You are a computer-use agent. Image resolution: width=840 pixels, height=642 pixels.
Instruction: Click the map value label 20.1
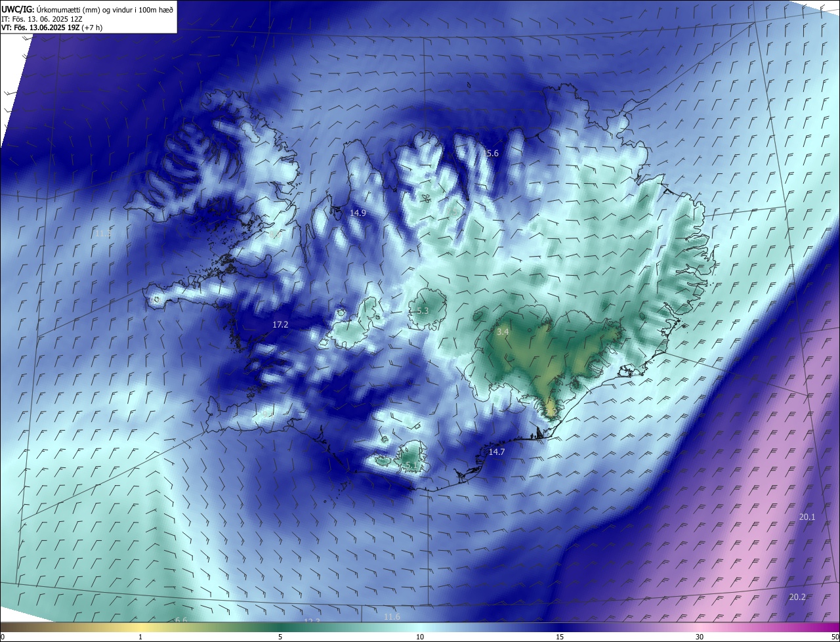click(x=807, y=517)
